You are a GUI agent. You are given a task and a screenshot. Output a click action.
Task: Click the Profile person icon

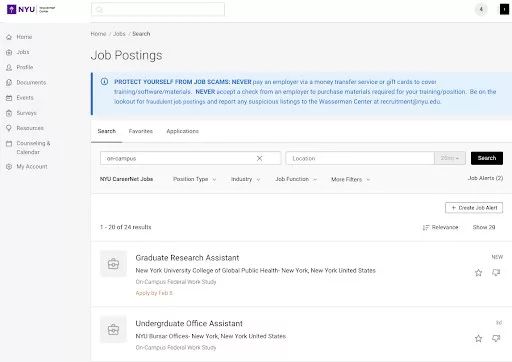click(9, 67)
